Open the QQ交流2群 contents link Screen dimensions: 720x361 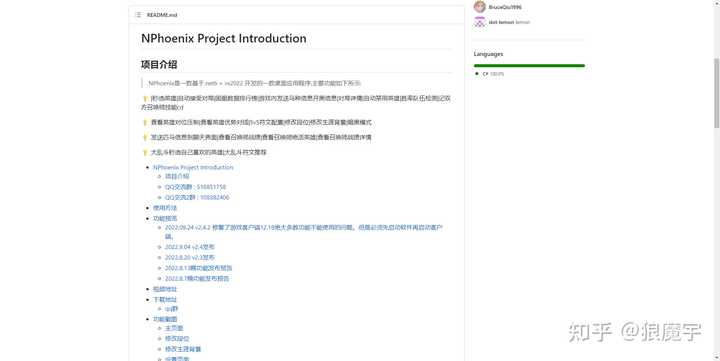[x=197, y=197]
